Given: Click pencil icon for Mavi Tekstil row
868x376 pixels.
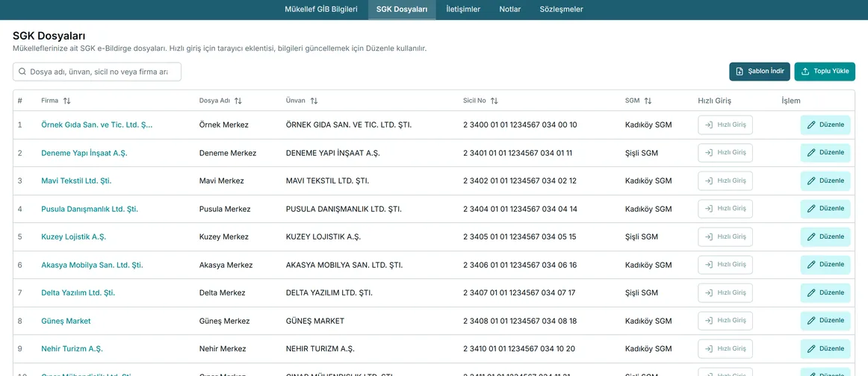Looking at the screenshot, I should click(x=811, y=181).
